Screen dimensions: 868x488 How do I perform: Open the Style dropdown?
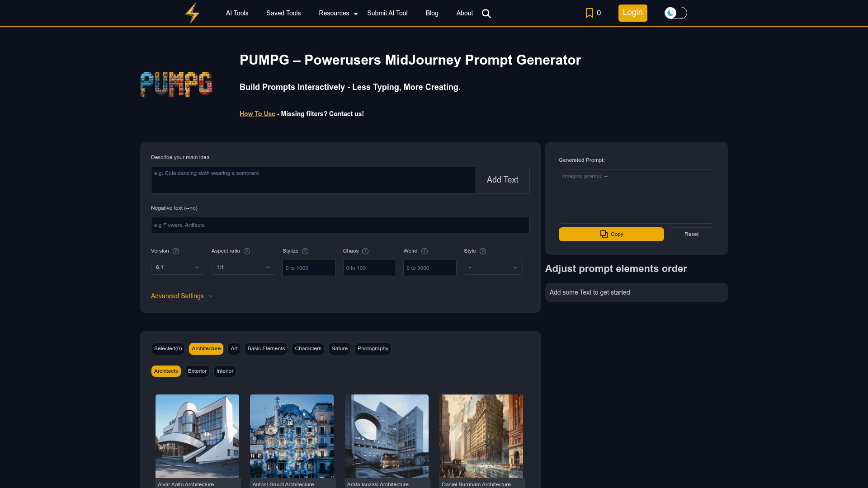pos(493,267)
